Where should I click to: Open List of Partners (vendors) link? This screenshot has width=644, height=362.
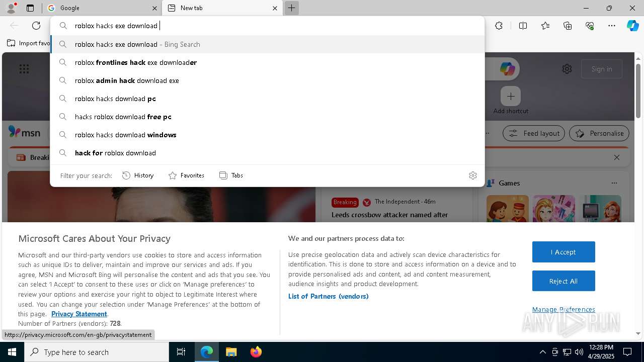pyautogui.click(x=329, y=296)
